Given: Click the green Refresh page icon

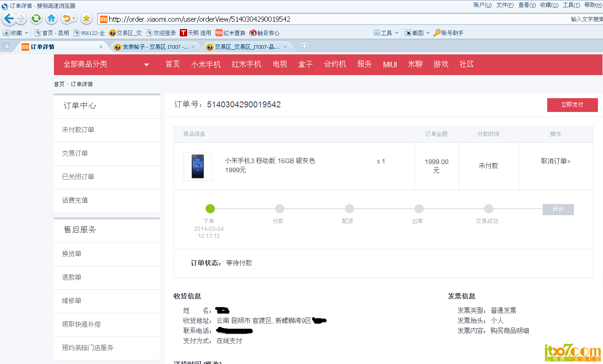Looking at the screenshot, I should (x=36, y=19).
